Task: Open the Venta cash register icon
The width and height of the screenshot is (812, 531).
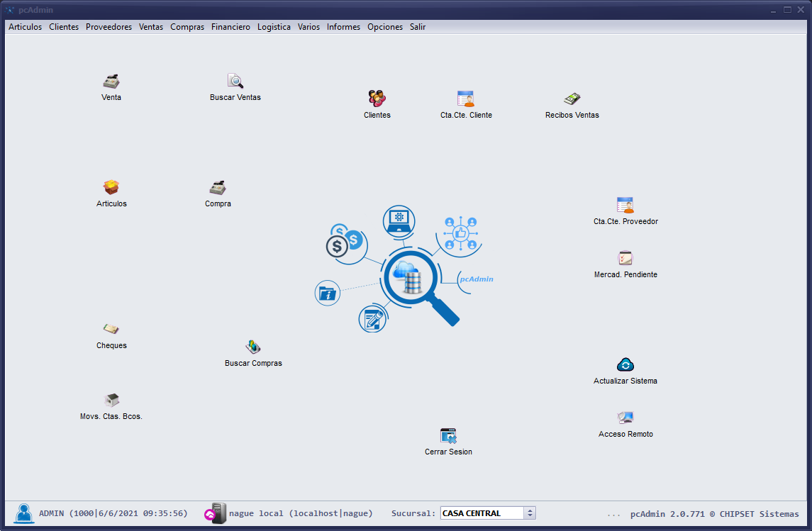Action: (x=111, y=82)
